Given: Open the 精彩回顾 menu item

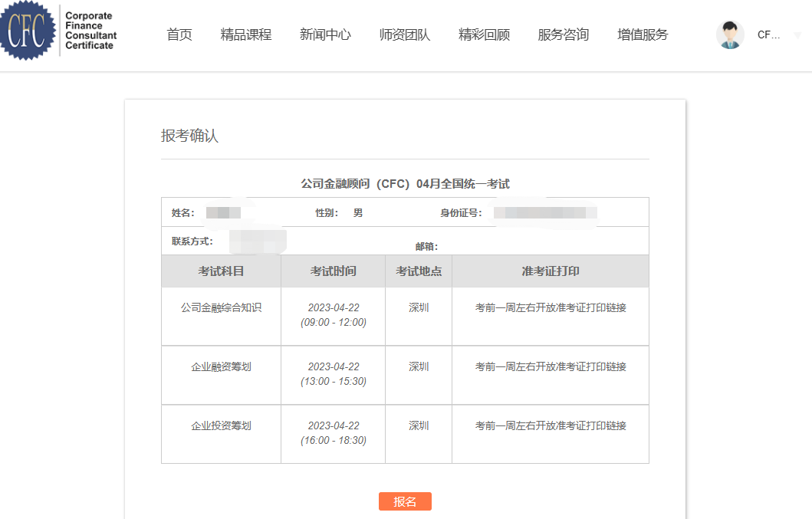Looking at the screenshot, I should 484,34.
